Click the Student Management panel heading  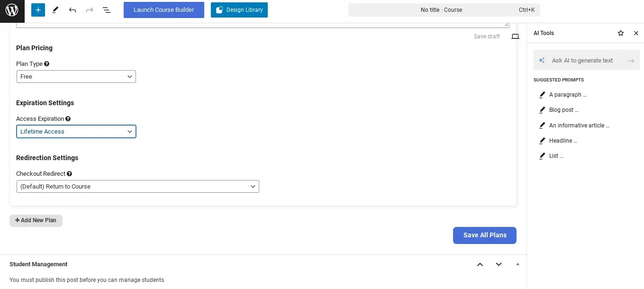click(38, 264)
